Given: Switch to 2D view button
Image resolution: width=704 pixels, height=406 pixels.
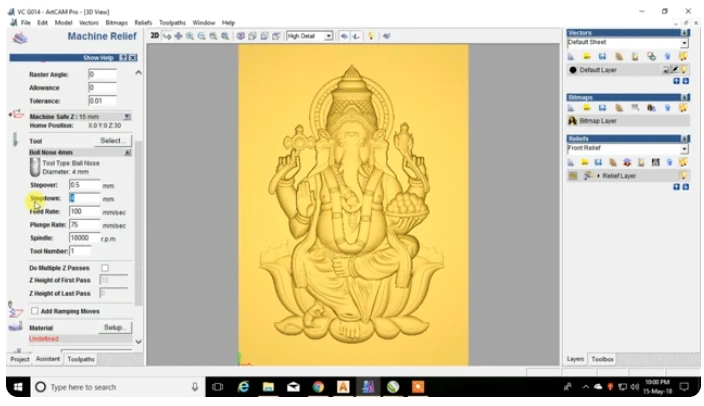Looking at the screenshot, I should click(x=155, y=36).
